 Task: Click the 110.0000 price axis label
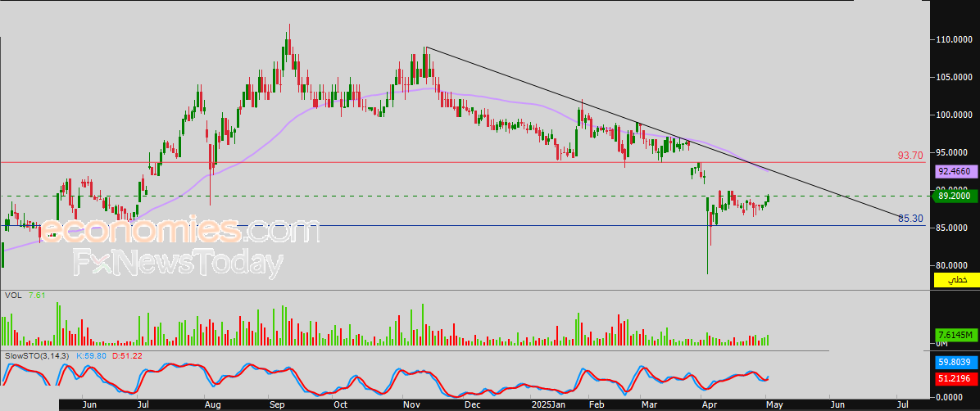[953, 40]
